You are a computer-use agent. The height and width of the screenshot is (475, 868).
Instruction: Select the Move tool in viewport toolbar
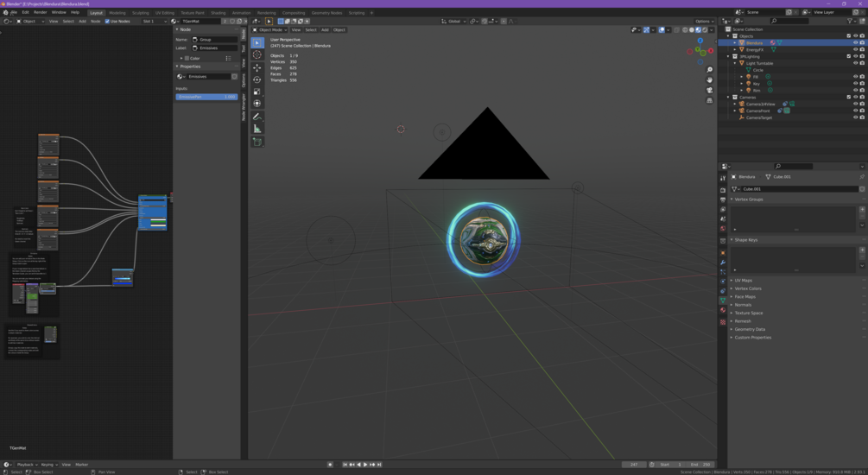[x=257, y=67]
